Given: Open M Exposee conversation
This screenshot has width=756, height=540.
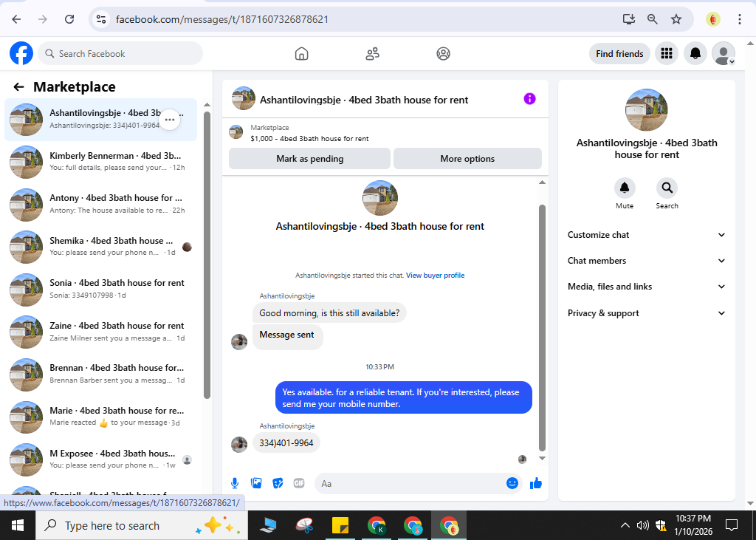Looking at the screenshot, I should coord(100,459).
